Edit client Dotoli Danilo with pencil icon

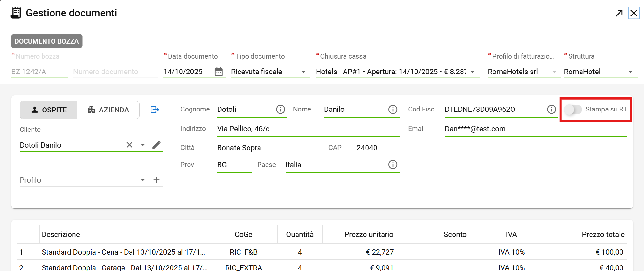156,145
